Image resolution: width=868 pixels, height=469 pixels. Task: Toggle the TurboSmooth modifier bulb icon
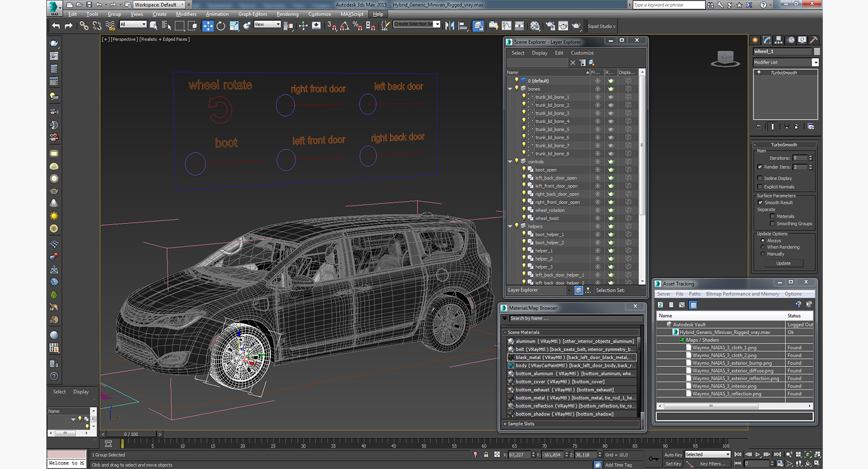click(759, 73)
